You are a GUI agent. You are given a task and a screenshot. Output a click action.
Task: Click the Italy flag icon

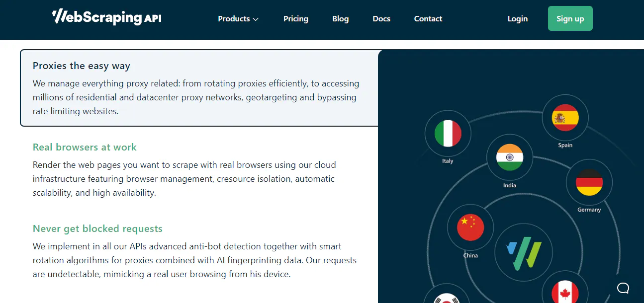click(447, 133)
